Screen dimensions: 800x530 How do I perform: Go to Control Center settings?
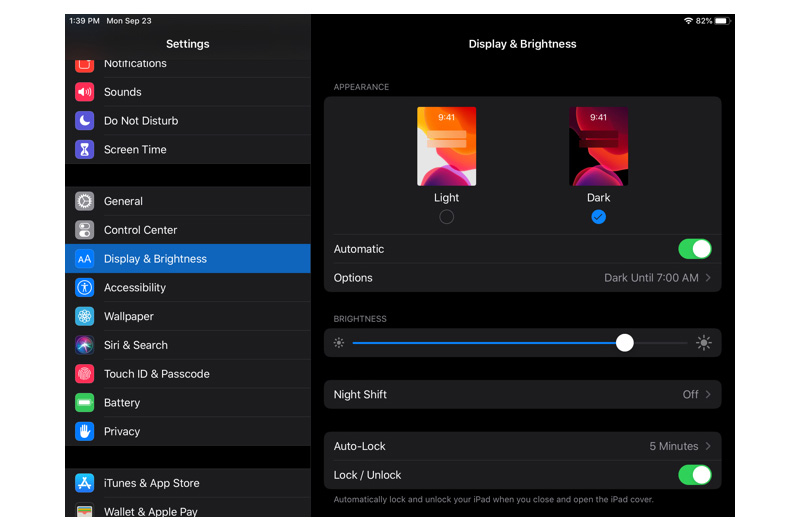click(188, 230)
